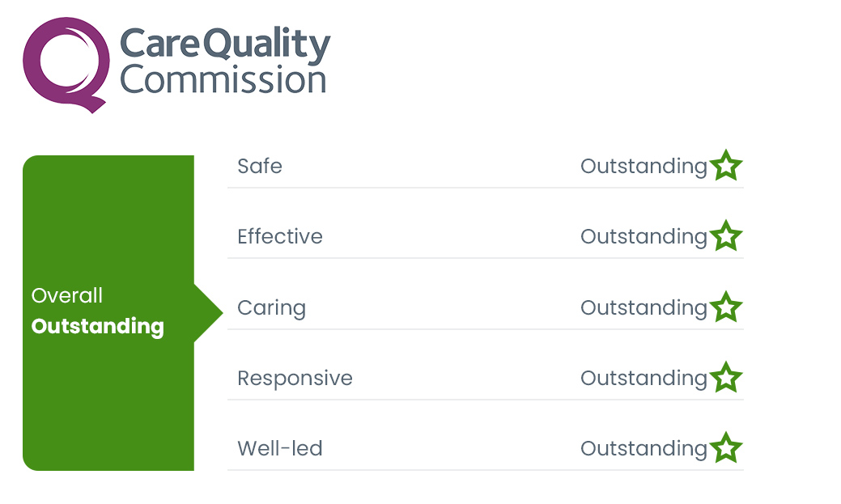Click the star icon beside Safe rating
Image resolution: width=841 pixels, height=504 pixels.
(x=726, y=166)
